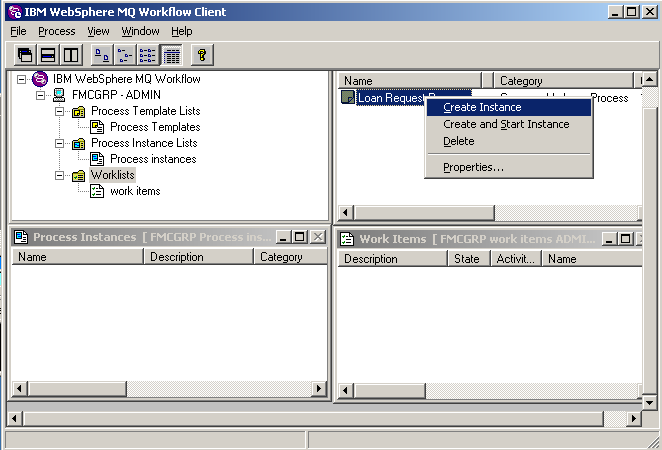662x450 pixels.
Task: Toggle the Details view toolbar button
Action: tap(171, 55)
